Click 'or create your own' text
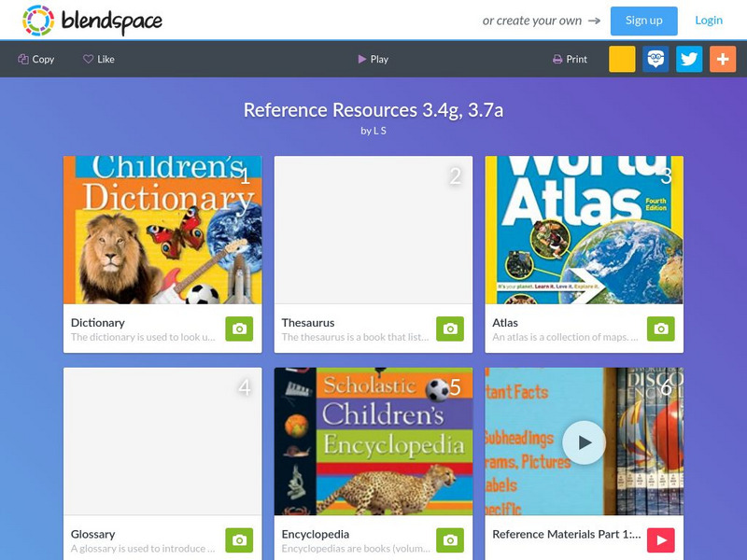The height and width of the screenshot is (560, 747). pos(531,21)
